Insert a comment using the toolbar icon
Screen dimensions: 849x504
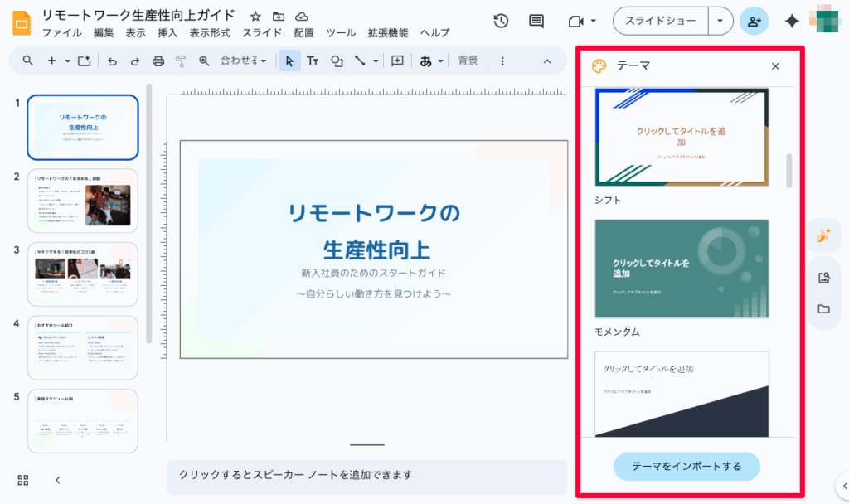pos(398,61)
